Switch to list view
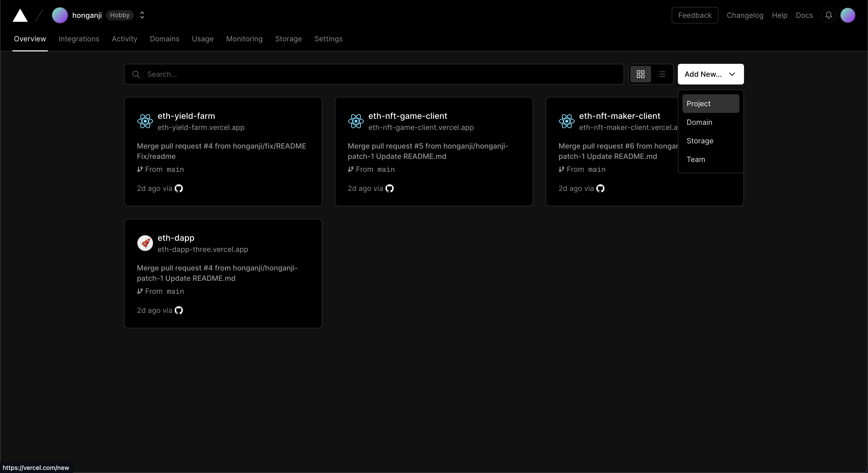 661,74
